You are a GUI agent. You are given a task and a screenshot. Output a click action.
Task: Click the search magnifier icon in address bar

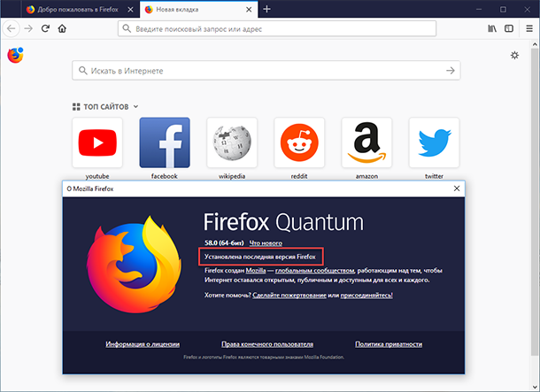tap(127, 28)
